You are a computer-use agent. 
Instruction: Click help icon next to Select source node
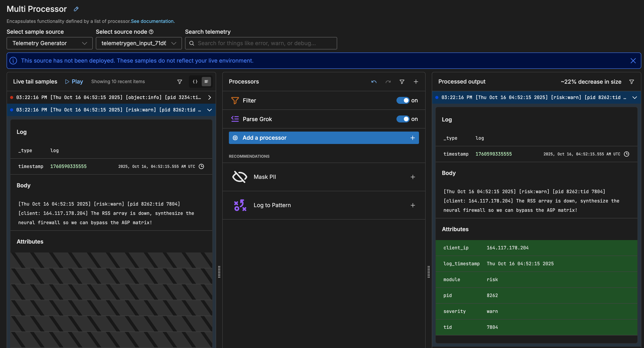point(151,32)
